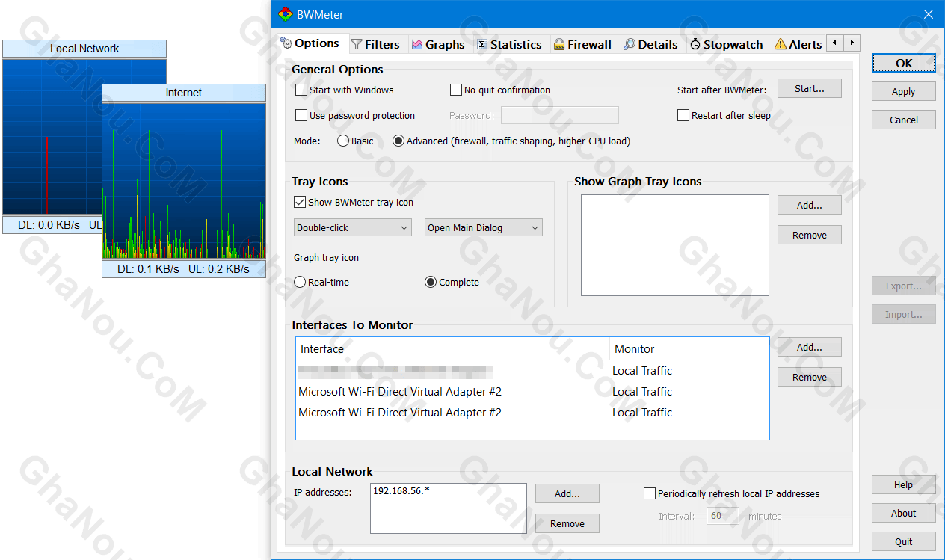
Task: Click the About button
Action: (x=904, y=513)
